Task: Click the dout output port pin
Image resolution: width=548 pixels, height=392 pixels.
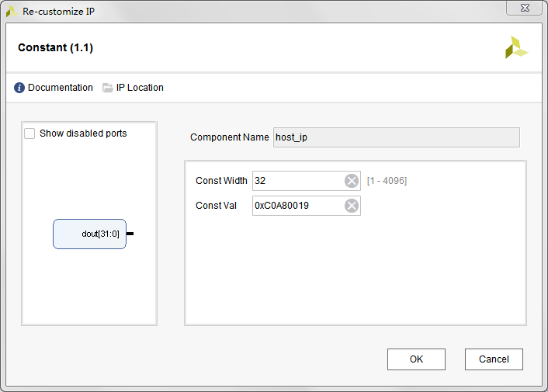Action: [130, 234]
